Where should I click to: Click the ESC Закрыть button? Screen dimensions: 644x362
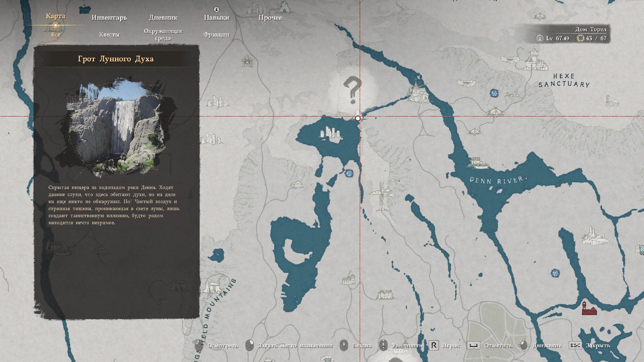click(589, 345)
